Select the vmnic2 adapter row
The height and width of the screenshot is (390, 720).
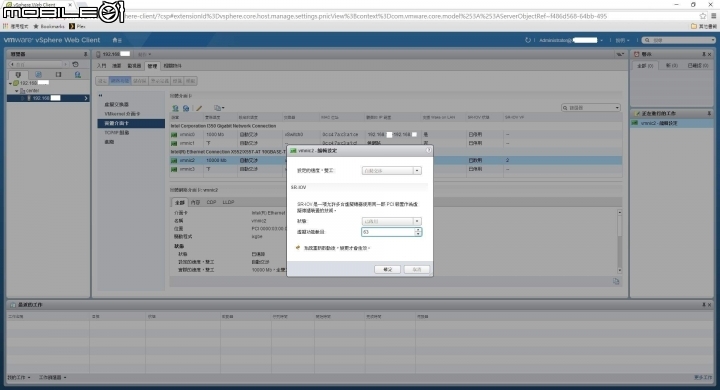(x=396, y=160)
